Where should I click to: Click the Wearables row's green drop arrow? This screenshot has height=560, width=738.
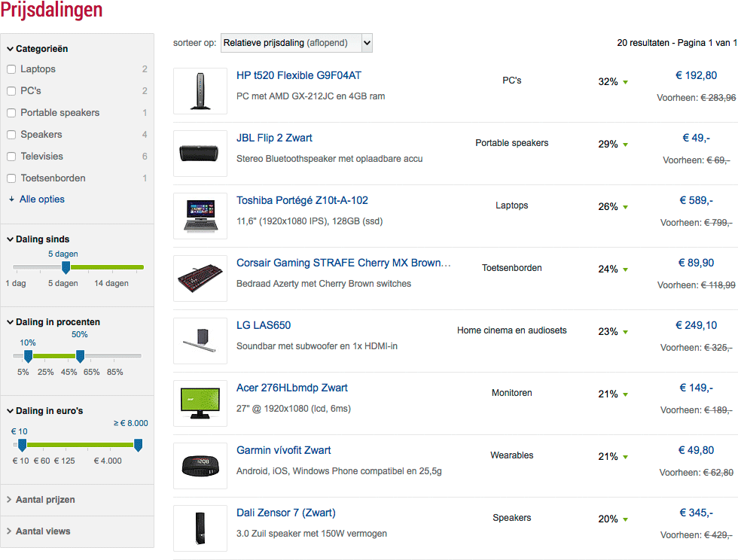pyautogui.click(x=626, y=458)
